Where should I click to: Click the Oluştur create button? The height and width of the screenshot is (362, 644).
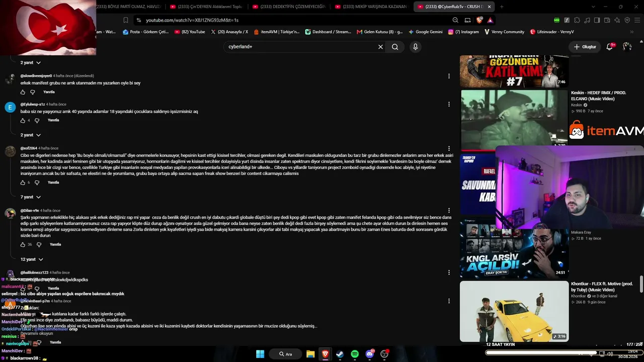tap(585, 47)
